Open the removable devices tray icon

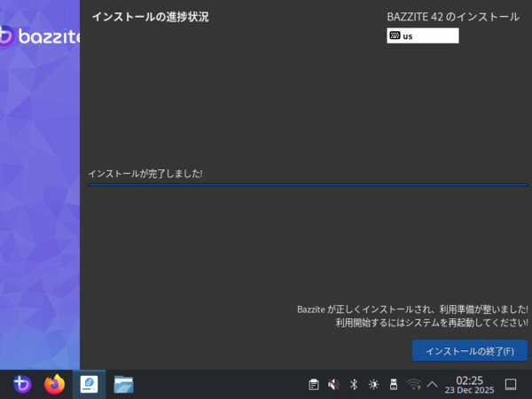[394, 385]
